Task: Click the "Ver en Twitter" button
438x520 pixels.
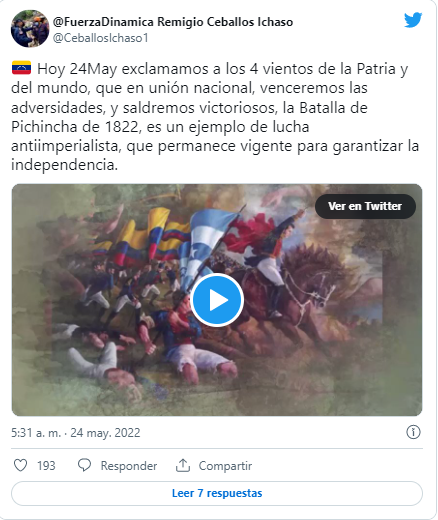Action: [x=365, y=206]
